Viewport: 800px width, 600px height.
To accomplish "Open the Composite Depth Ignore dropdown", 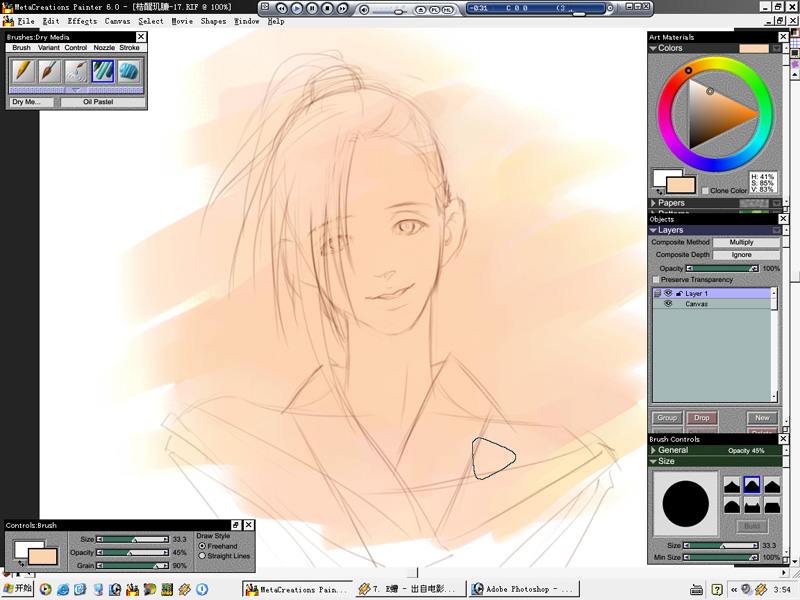I will coord(746,255).
